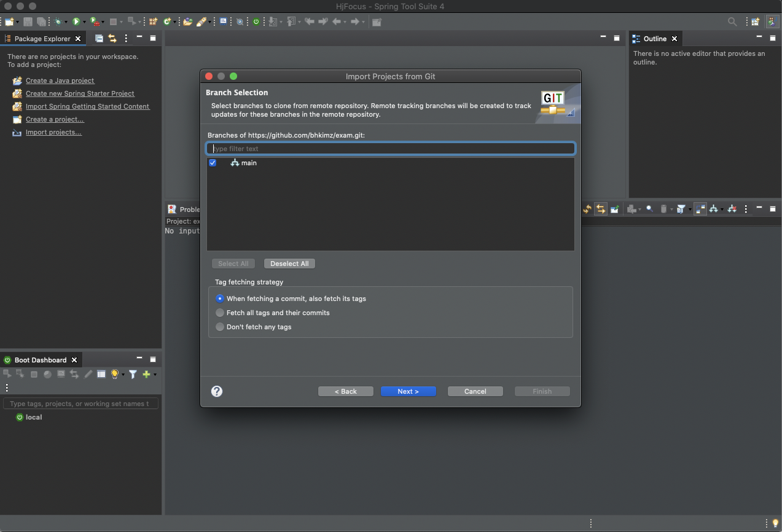Minimize the Outline view panel
The image size is (782, 532).
759,37
